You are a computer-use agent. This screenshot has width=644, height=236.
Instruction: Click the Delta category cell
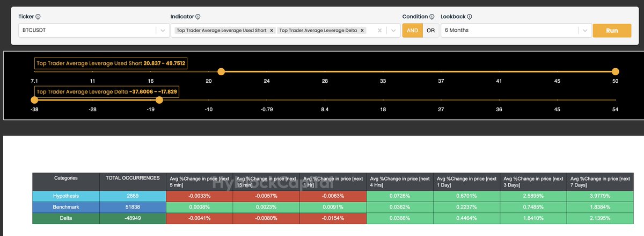pos(66,218)
